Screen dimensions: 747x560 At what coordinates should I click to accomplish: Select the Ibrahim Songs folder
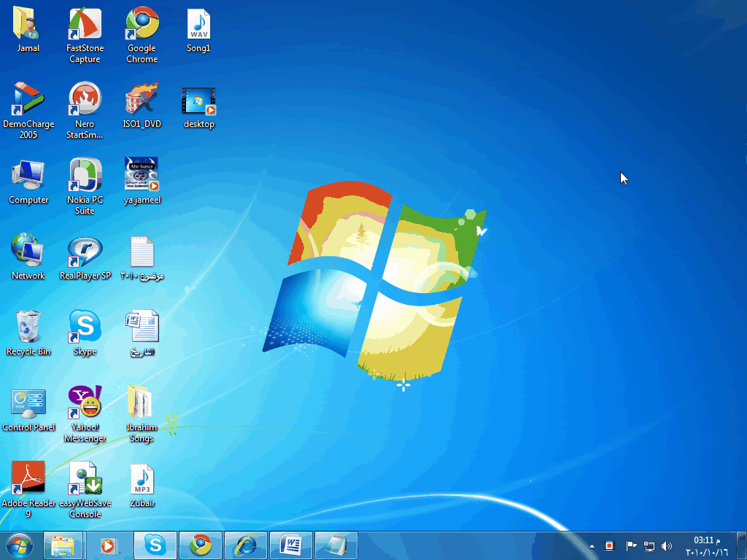[142, 402]
